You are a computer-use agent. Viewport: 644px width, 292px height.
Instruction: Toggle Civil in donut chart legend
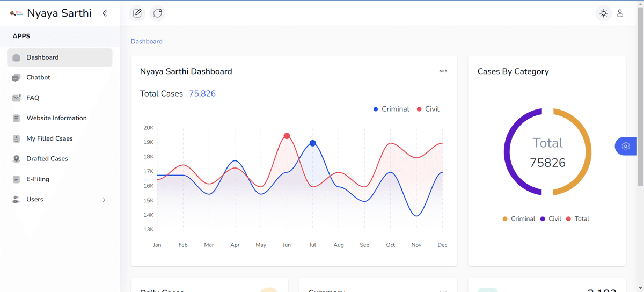click(x=551, y=219)
